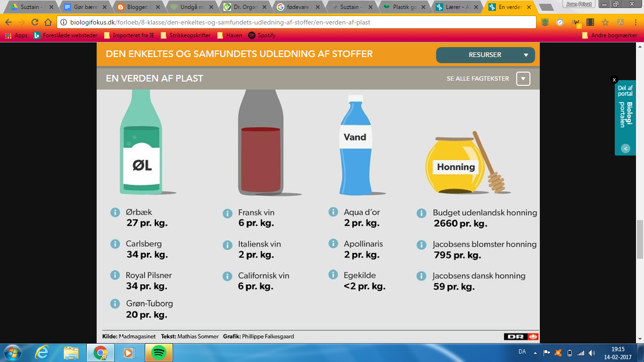Viewport: 644px width, 362px height.
Task: Open Spotify from the taskbar
Action: pos(158,353)
